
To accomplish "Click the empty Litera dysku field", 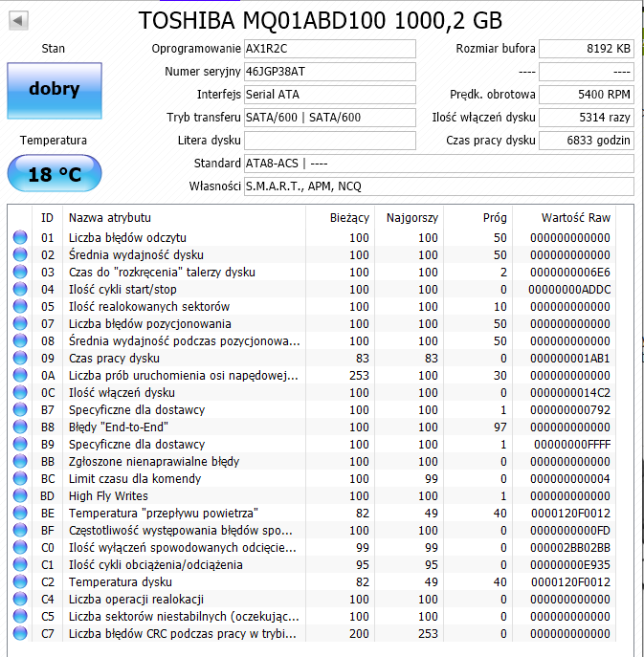I will click(x=330, y=141).
